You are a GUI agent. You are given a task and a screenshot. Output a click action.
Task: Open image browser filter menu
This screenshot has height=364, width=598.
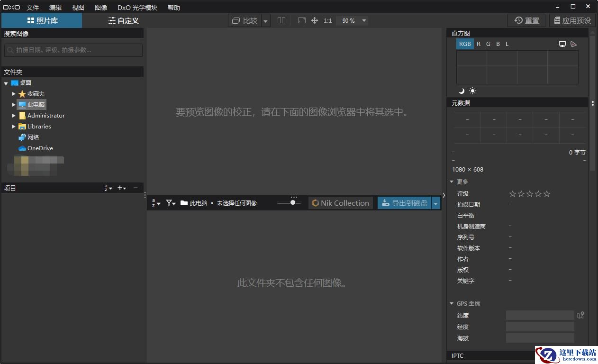point(171,203)
